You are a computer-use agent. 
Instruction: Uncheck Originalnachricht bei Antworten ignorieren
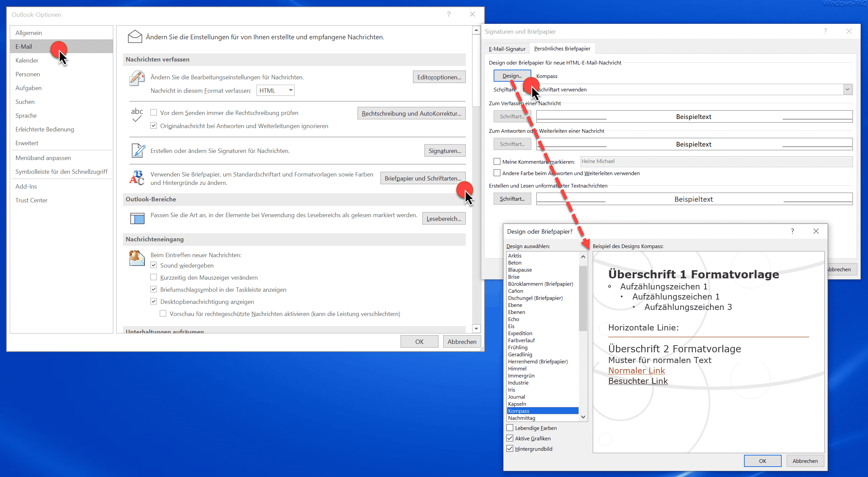coord(154,125)
